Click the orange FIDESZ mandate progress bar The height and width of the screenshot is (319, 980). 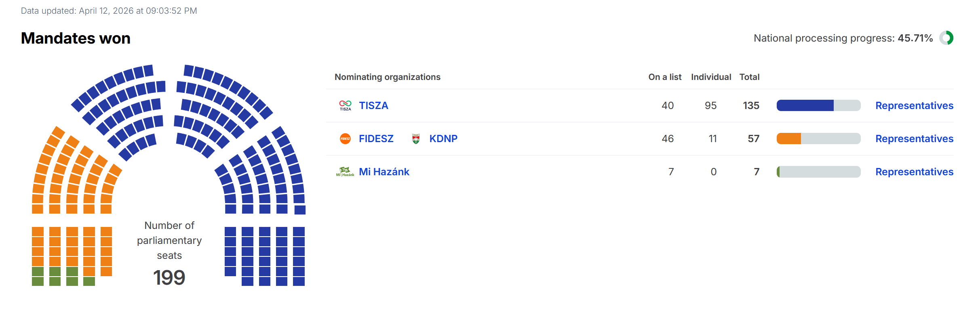789,139
